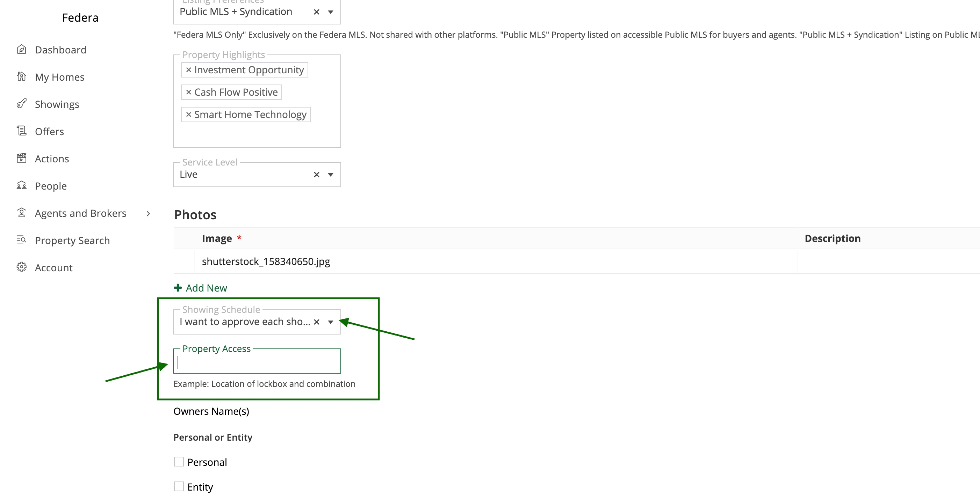The width and height of the screenshot is (980, 500).
Task: Click the Federa brand title
Action: click(80, 17)
